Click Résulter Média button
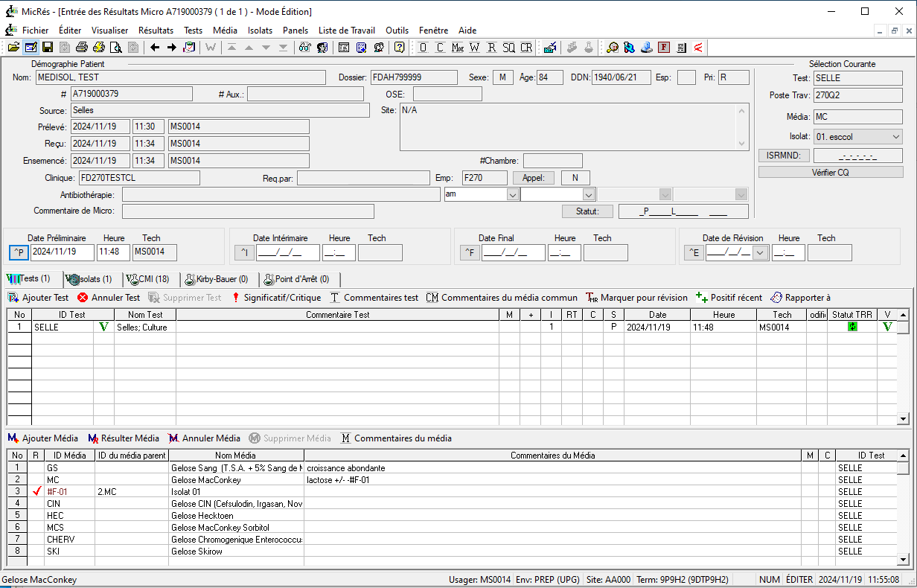This screenshot has height=588, width=917. 124,438
